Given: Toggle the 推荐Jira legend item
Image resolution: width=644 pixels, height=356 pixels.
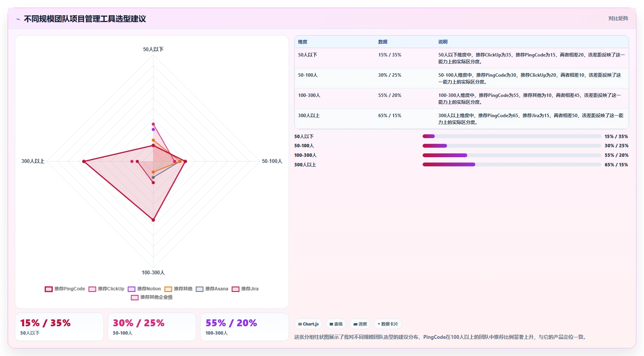Looking at the screenshot, I should (245, 289).
